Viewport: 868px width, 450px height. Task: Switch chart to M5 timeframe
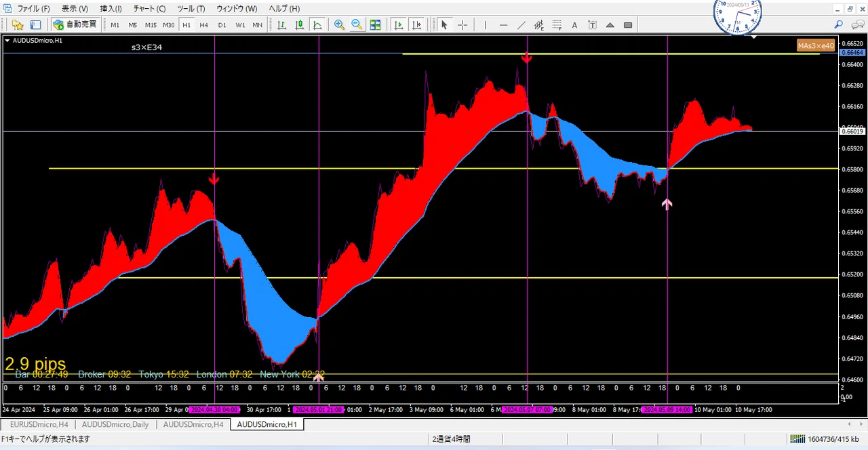[x=133, y=25]
